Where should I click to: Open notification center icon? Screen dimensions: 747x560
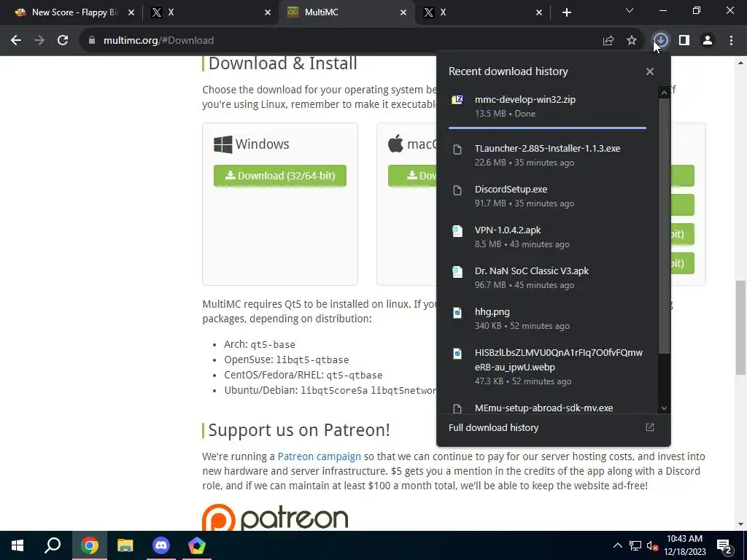(x=724, y=545)
